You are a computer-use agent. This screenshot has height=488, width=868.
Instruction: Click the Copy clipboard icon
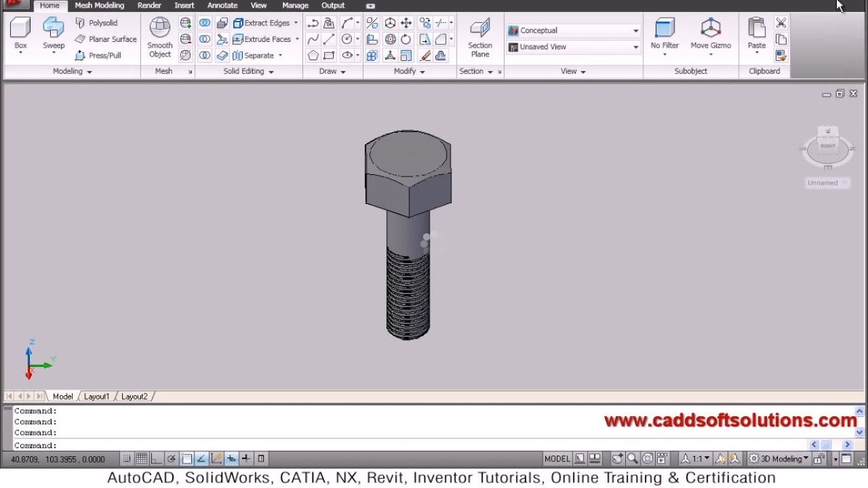point(781,39)
